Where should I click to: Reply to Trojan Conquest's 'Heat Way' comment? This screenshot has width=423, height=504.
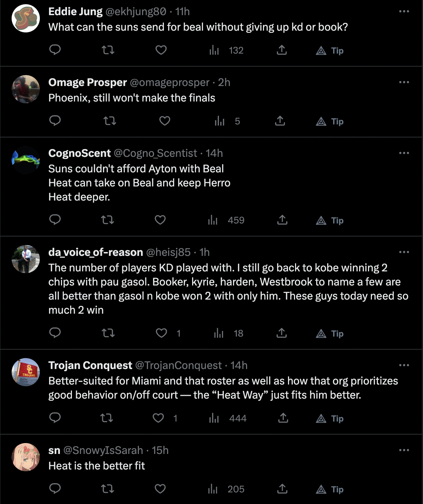55,418
